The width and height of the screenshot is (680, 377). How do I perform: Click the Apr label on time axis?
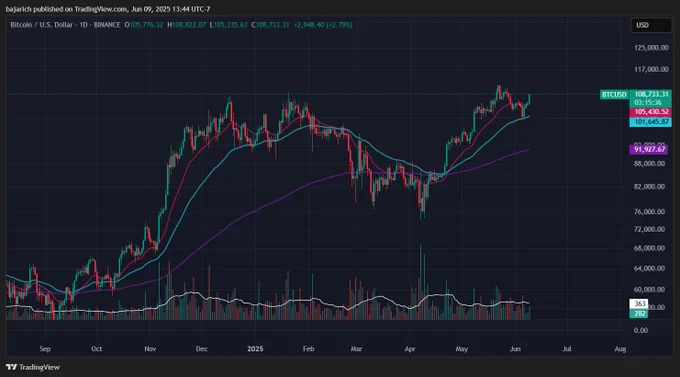[x=410, y=349]
